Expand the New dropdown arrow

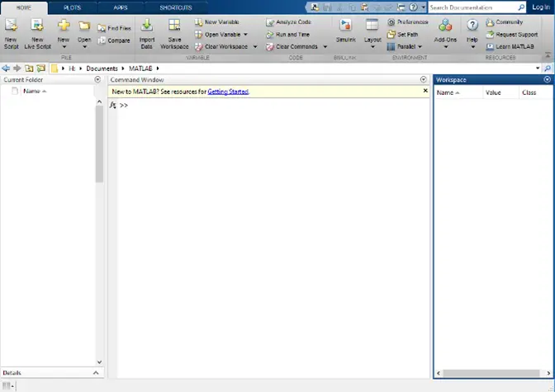pyautogui.click(x=64, y=47)
